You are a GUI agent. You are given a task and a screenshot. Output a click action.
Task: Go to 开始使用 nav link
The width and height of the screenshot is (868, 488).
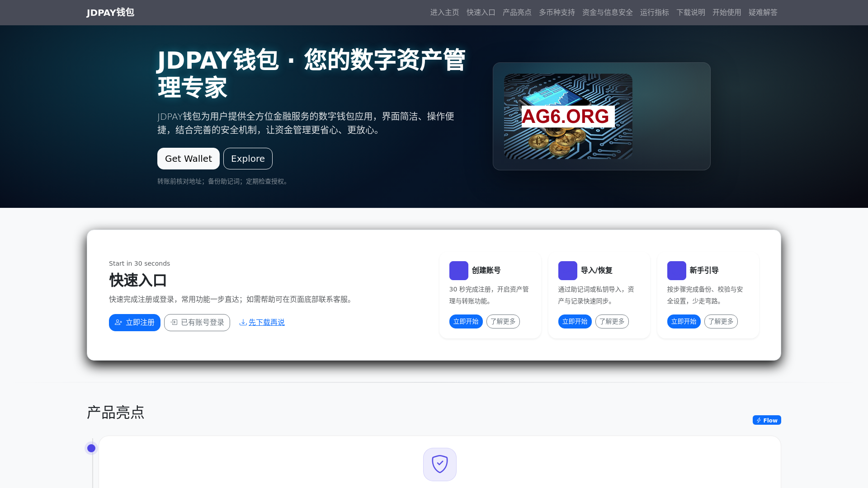coord(727,12)
